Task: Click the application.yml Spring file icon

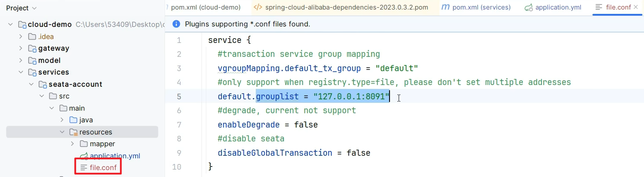Action: click(84, 156)
